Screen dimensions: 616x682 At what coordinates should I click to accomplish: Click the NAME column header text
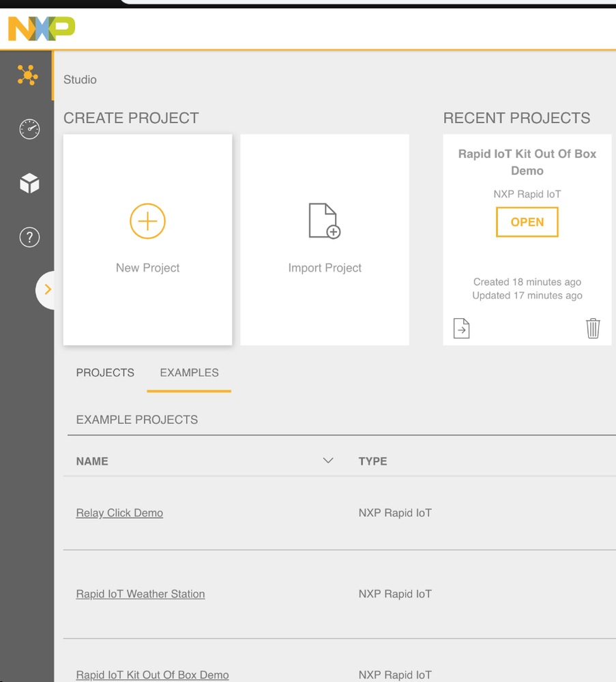[92, 461]
